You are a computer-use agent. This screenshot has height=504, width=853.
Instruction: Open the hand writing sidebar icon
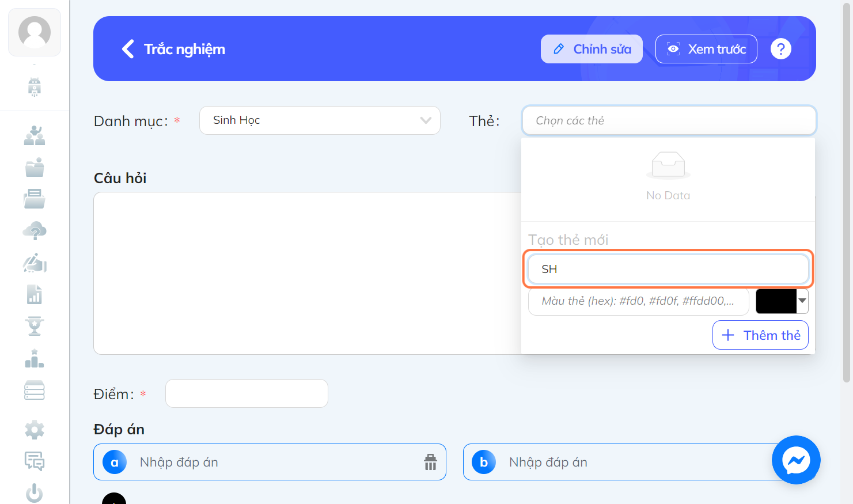point(35,263)
